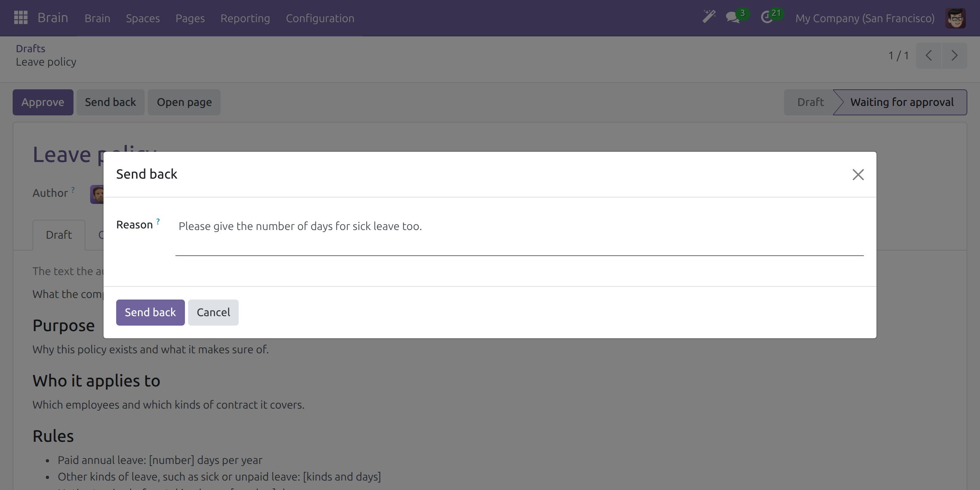
Task: Click the Author help question mark
Action: point(73,190)
